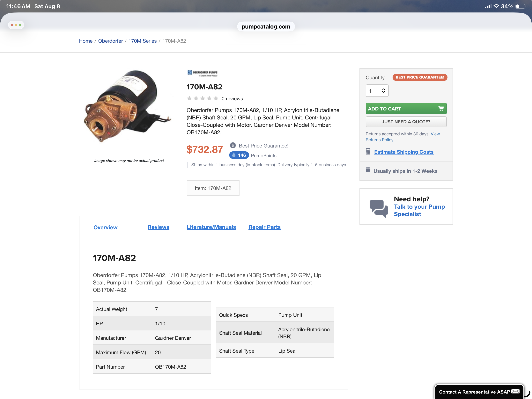
Task: Open View Returns Policy link
Action: click(x=402, y=137)
